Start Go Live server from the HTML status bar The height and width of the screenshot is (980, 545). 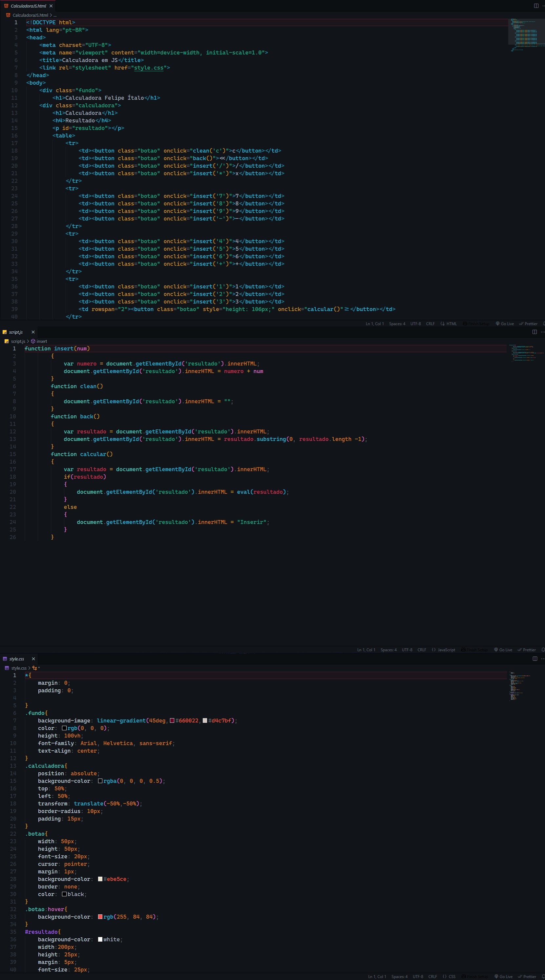pos(505,324)
